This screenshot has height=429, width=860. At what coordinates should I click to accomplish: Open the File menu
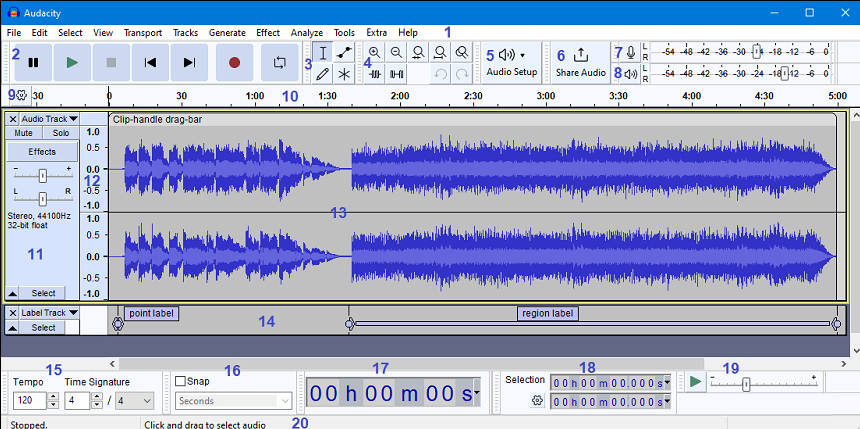tap(14, 32)
